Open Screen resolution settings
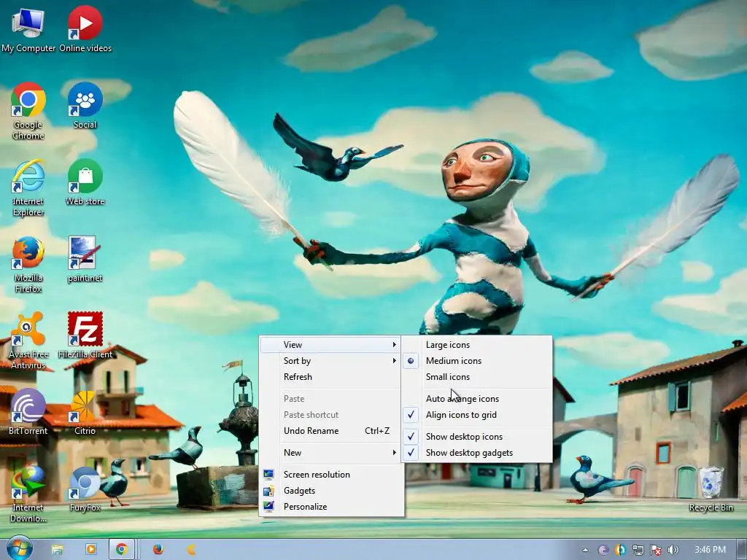747x560 pixels. coord(330,475)
